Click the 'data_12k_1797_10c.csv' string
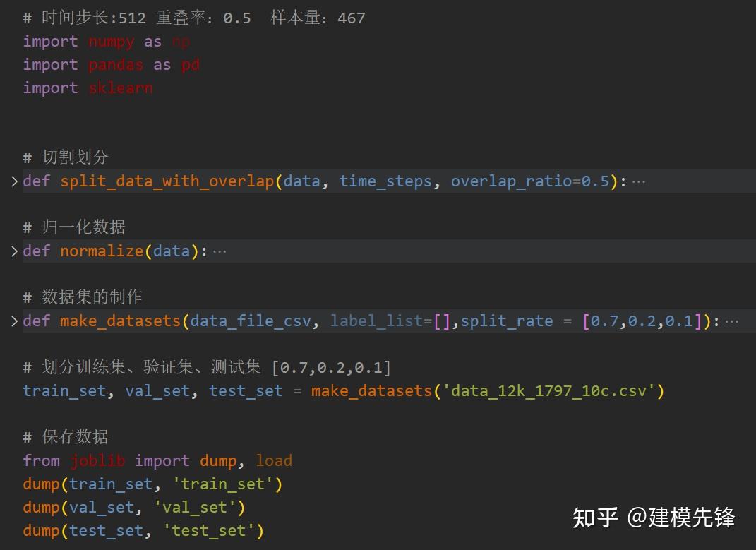 [548, 391]
